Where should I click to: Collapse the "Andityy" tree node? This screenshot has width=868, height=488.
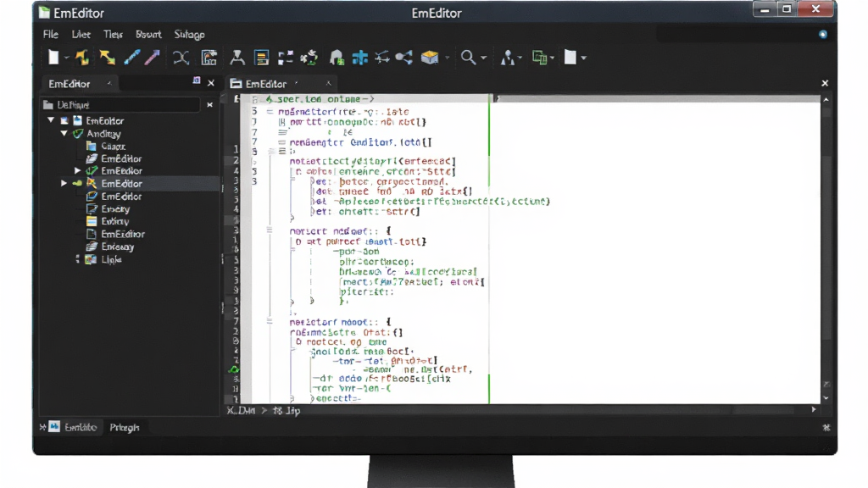64,133
